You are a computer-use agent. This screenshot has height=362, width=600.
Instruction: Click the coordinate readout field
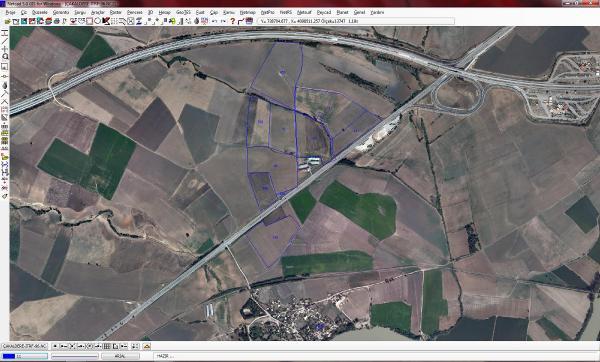click(x=356, y=21)
